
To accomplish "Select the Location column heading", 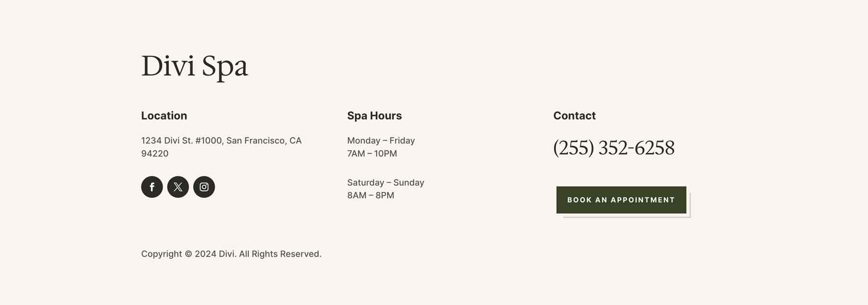I will pyautogui.click(x=164, y=116).
